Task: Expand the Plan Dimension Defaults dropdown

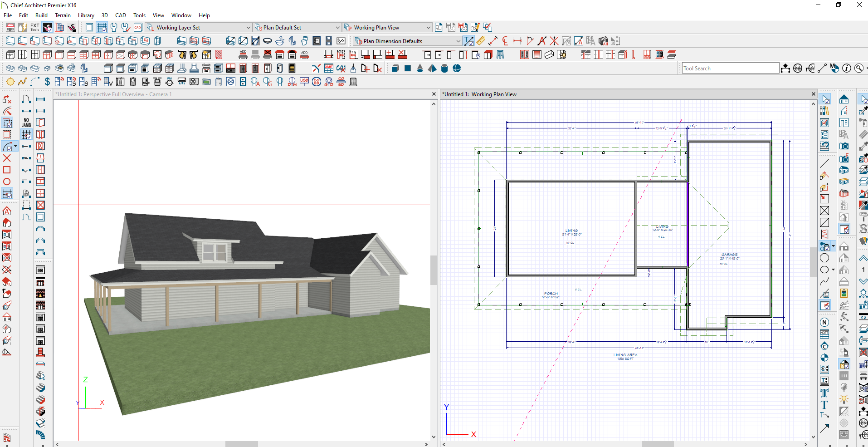Action: coord(458,41)
